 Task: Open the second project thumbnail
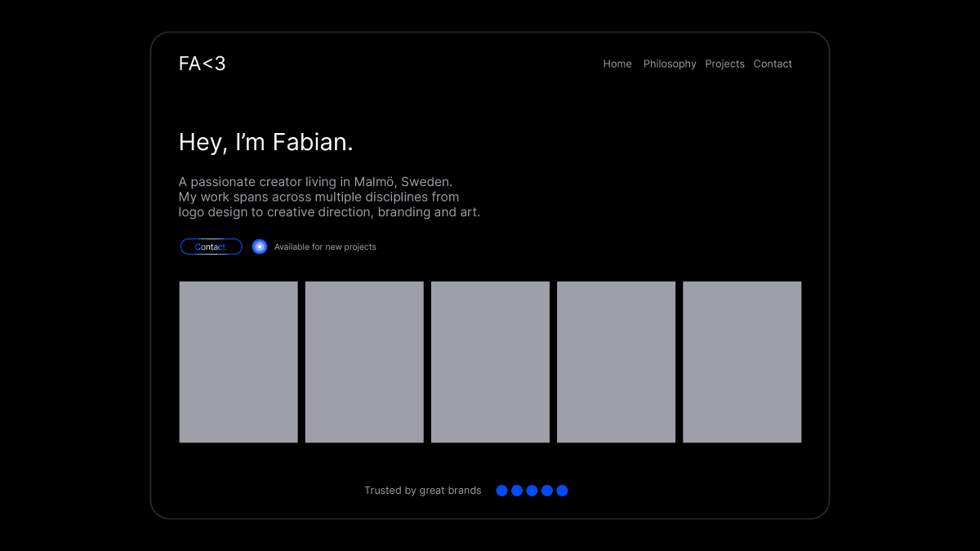point(364,362)
